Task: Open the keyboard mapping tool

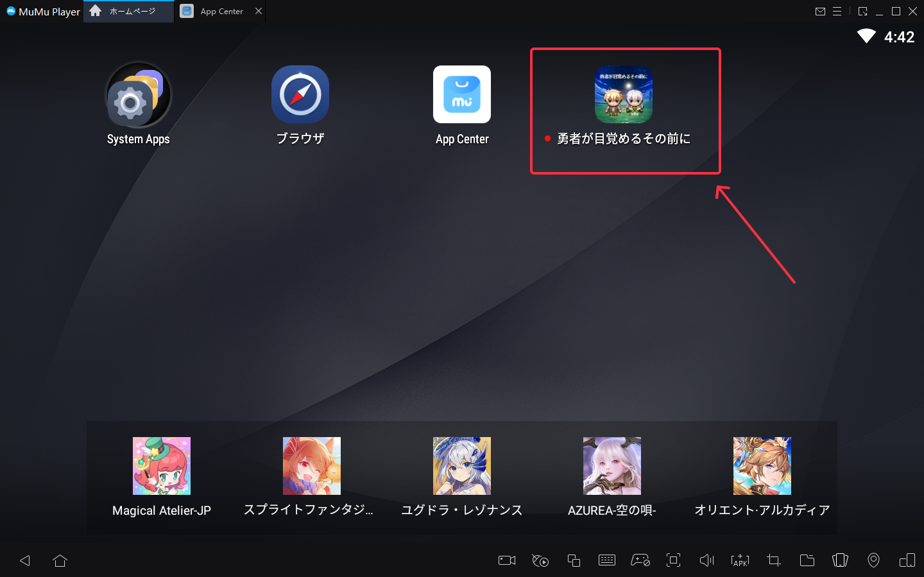Action: (607, 560)
